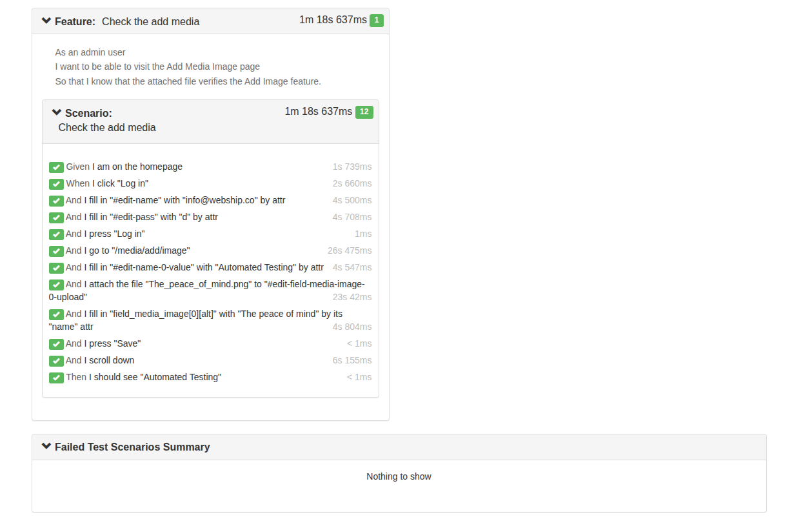Click green check icon beside 'Given I am on the homepage'
812x519 pixels.
click(56, 167)
